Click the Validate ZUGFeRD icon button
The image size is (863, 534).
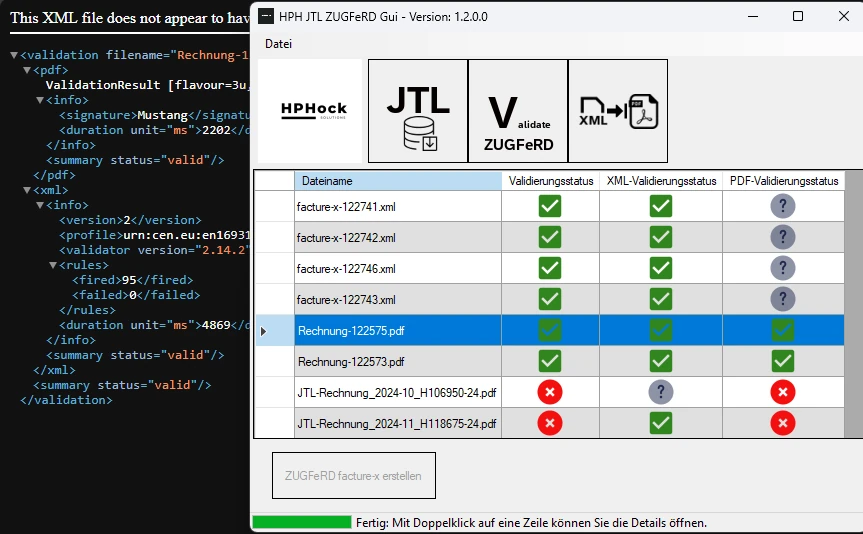click(518, 111)
